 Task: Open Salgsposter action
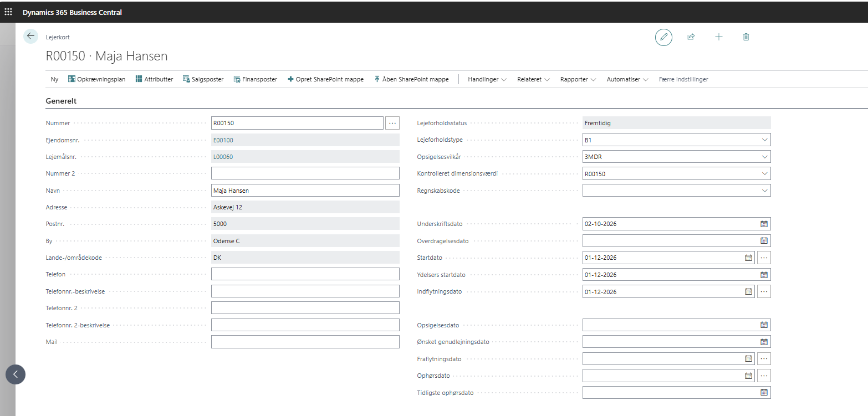pyautogui.click(x=203, y=79)
